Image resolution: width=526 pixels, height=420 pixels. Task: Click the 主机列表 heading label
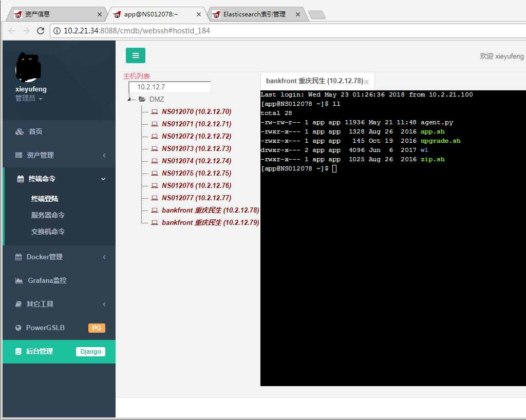(x=137, y=76)
